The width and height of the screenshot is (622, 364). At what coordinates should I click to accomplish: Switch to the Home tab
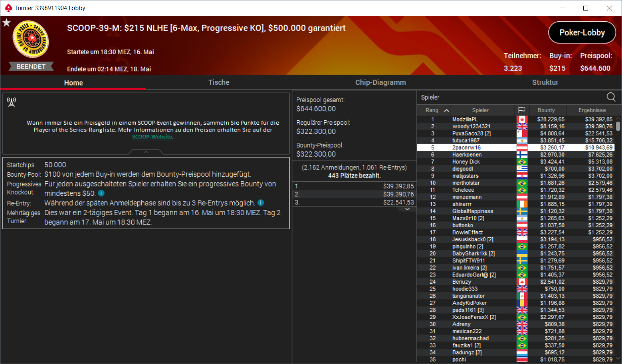click(73, 82)
